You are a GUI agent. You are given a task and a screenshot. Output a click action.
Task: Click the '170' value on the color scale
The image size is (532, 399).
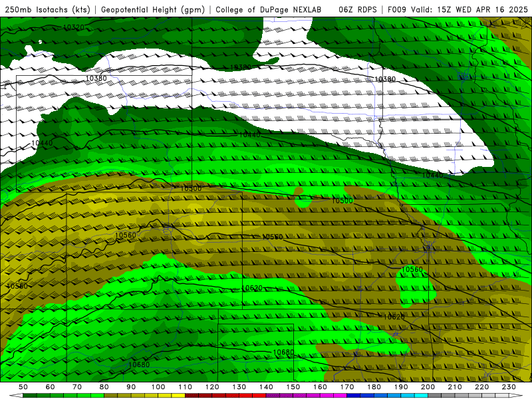[347, 387]
